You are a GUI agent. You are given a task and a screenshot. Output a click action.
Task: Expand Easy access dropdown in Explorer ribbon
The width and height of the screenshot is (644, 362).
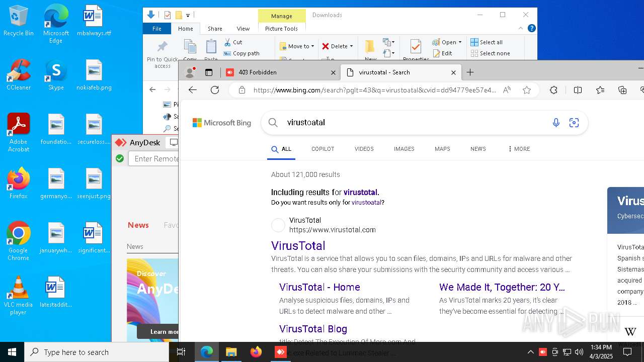click(x=388, y=53)
